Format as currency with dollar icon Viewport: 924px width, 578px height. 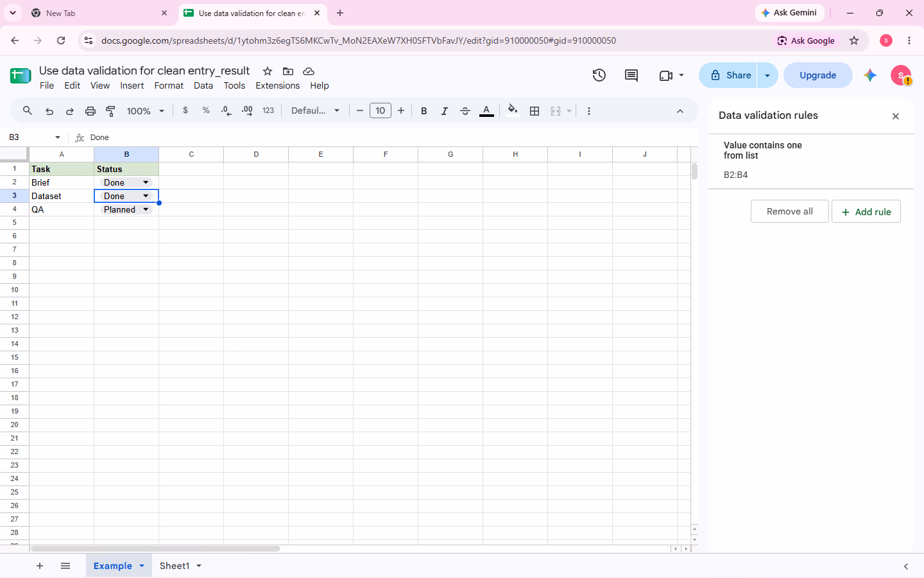pyautogui.click(x=185, y=110)
